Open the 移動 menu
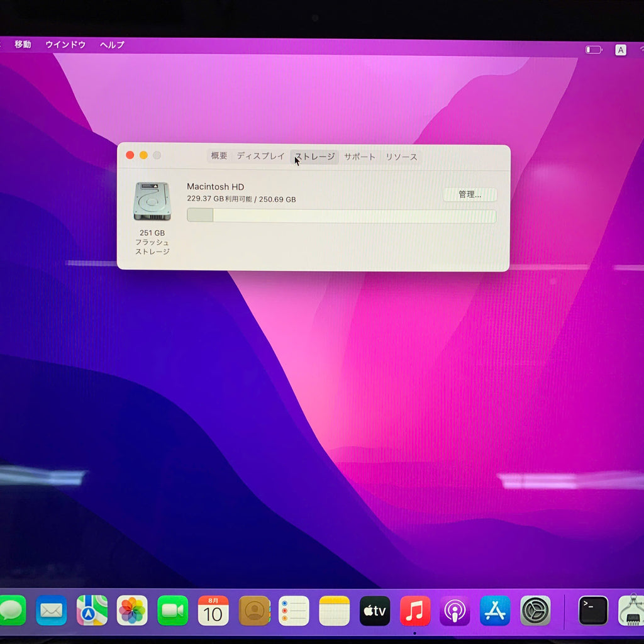This screenshot has height=644, width=644. coord(23,45)
